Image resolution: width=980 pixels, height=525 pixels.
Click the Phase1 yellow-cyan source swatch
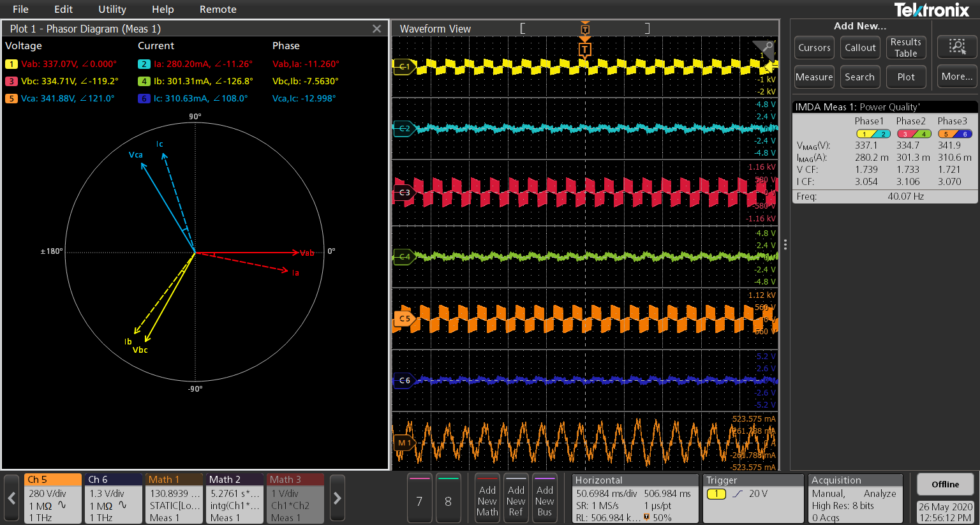873,134
